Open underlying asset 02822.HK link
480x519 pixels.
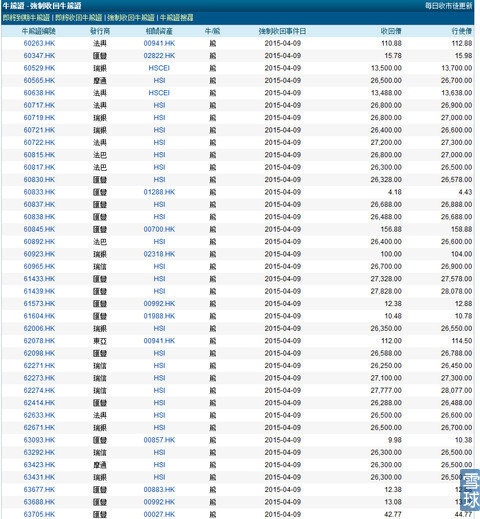point(159,56)
